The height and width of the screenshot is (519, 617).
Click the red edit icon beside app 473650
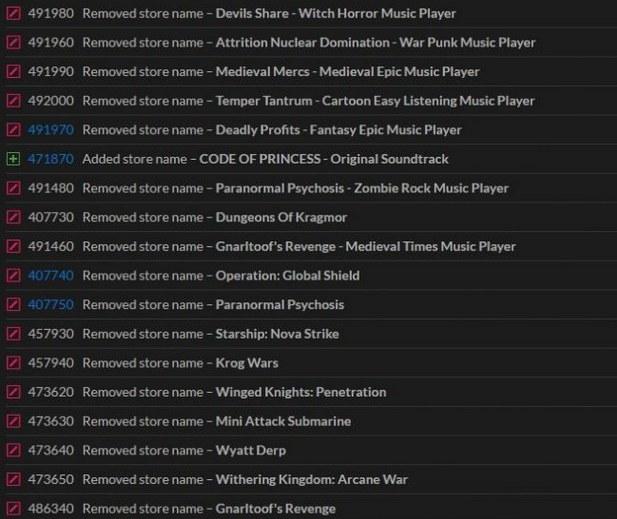(x=13, y=479)
